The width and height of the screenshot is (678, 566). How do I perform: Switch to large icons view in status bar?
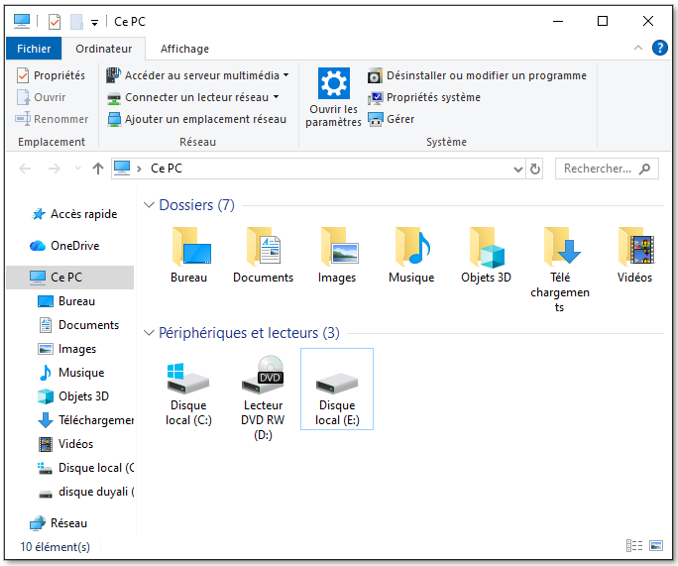tap(656, 546)
